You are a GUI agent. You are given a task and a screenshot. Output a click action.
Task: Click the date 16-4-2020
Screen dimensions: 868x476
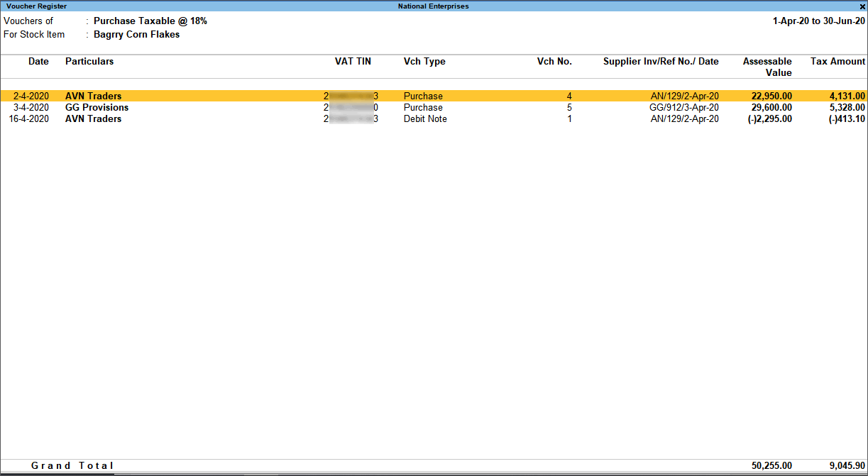tap(29, 118)
